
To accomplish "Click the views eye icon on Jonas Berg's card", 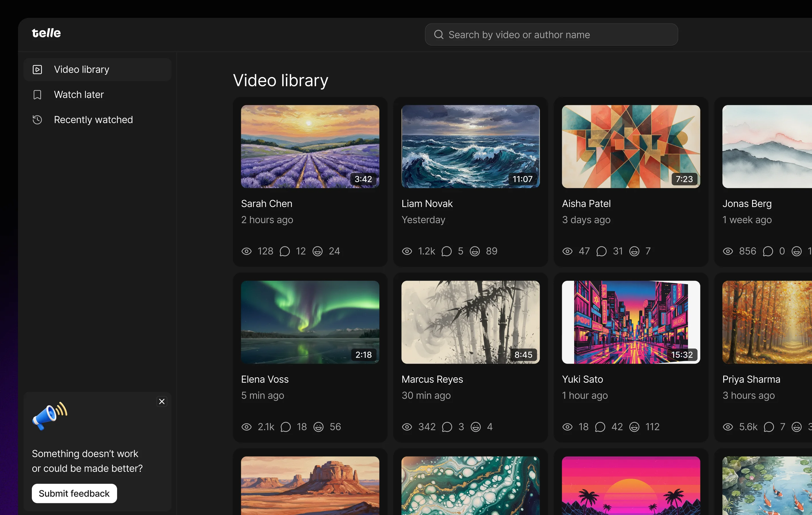I will pyautogui.click(x=728, y=251).
